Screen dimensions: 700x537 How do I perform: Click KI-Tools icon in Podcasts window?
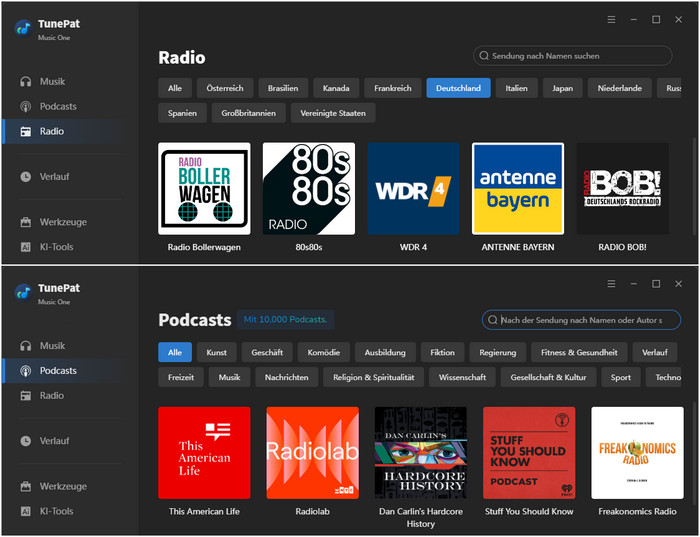click(x=26, y=511)
